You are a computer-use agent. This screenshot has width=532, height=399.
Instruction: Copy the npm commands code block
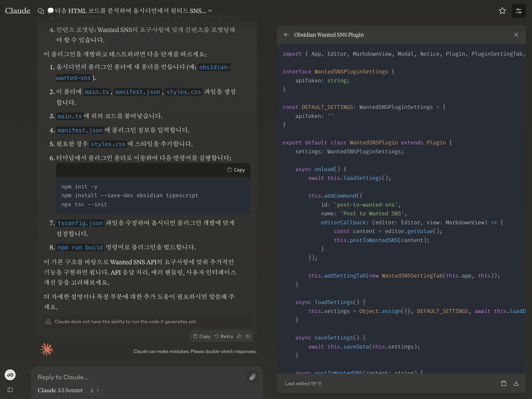(236, 170)
